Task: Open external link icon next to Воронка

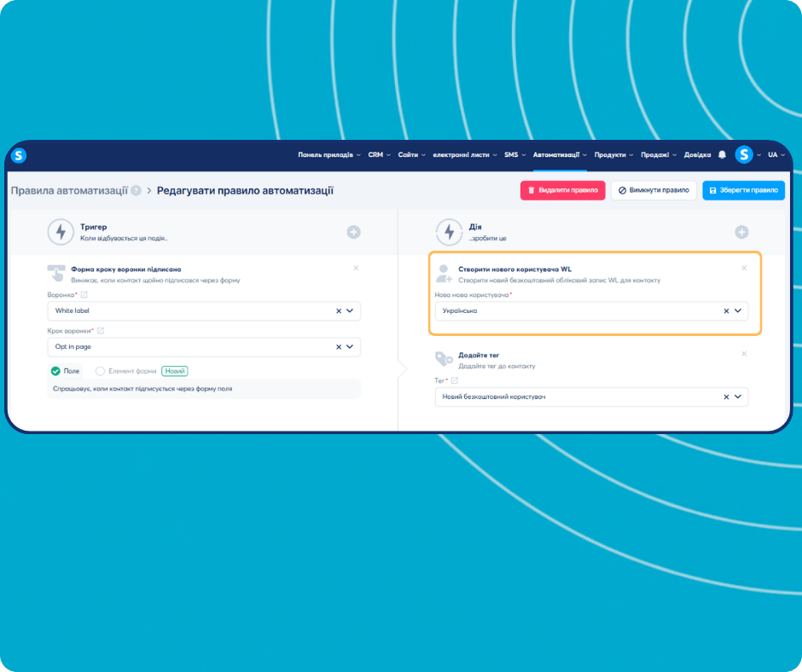Action: coord(84,294)
